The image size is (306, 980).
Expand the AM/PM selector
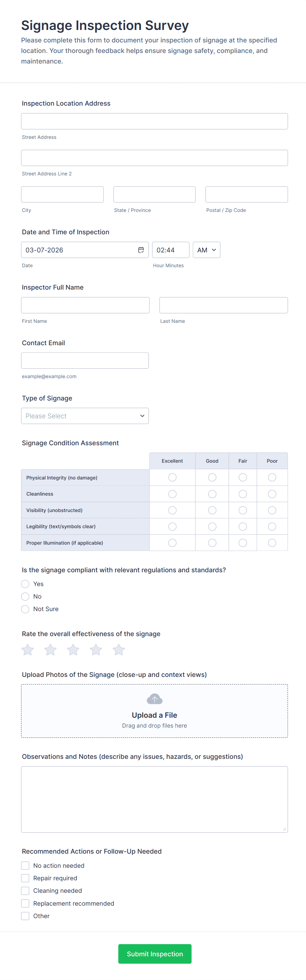click(x=206, y=250)
